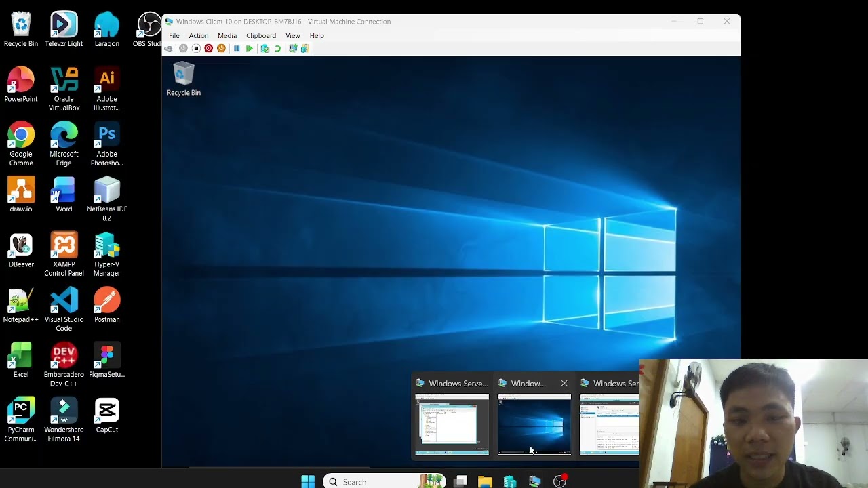
Task: Turn off the VM with the black stop icon
Action: click(196, 49)
